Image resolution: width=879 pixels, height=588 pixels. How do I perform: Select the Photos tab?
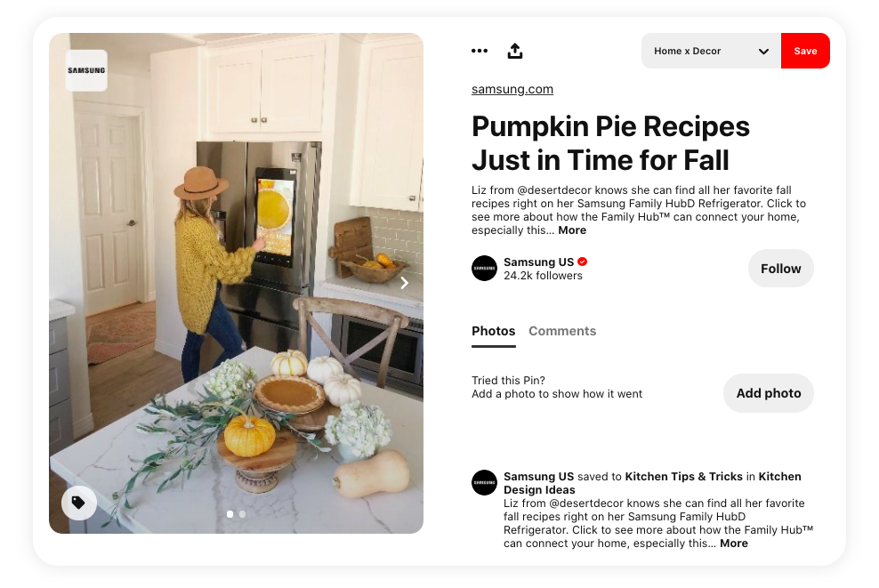pyautogui.click(x=493, y=331)
